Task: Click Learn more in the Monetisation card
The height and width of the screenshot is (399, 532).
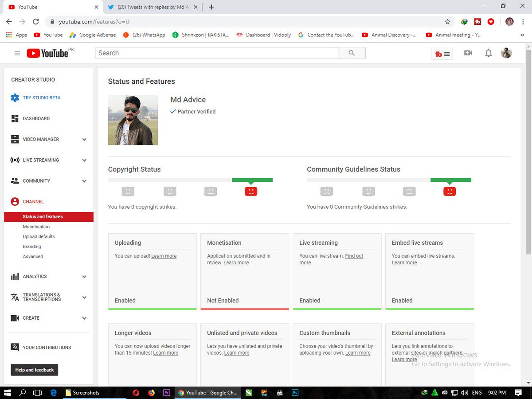Action: coord(236,262)
